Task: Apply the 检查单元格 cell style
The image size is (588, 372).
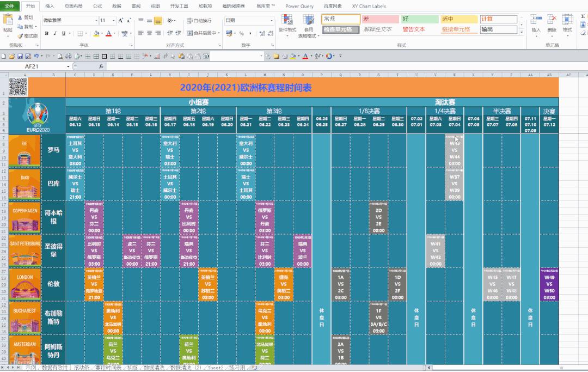Action: click(x=341, y=29)
